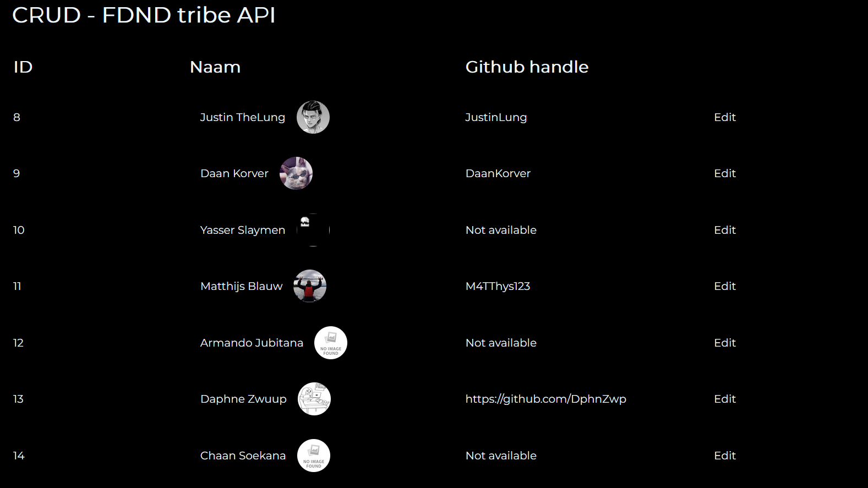Click the DphnZwp GitHub URL link
The image size is (868, 488).
coord(545,399)
